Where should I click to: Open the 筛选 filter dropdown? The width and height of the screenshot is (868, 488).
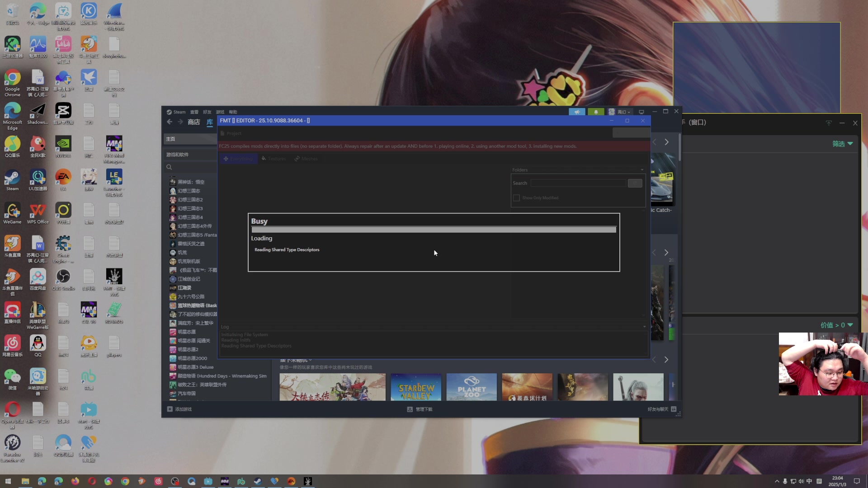click(842, 144)
